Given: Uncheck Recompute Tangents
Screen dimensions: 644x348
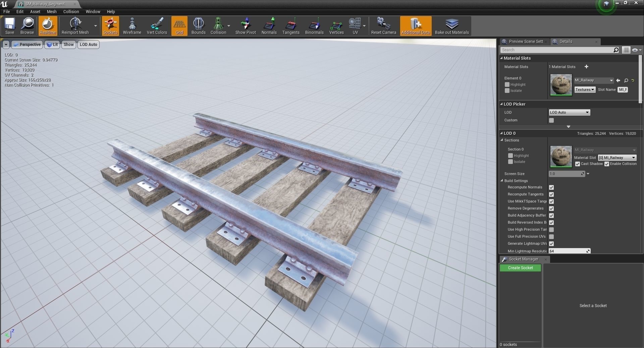Looking at the screenshot, I should pyautogui.click(x=551, y=194).
